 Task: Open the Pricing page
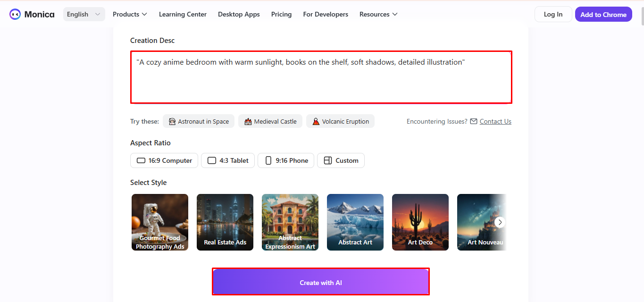click(x=281, y=15)
